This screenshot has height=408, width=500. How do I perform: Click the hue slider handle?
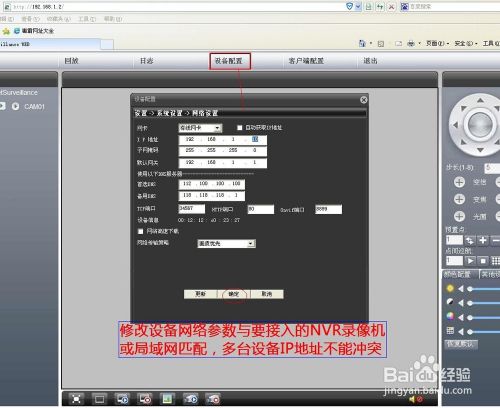tap(470, 332)
